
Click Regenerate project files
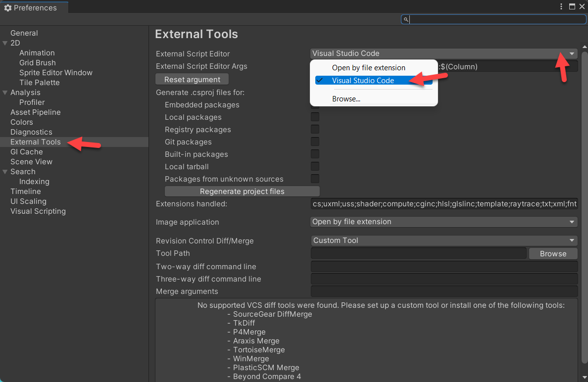tap(242, 191)
